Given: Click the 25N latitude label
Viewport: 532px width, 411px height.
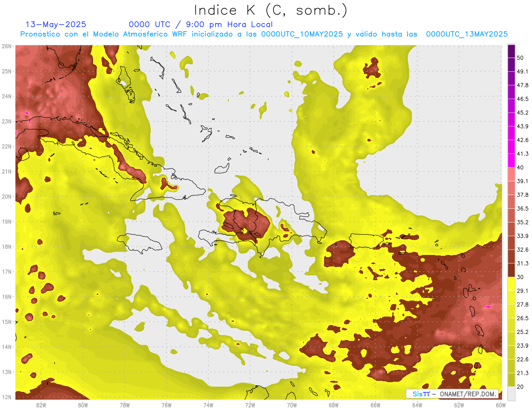Looking at the screenshot, I should (7, 71).
